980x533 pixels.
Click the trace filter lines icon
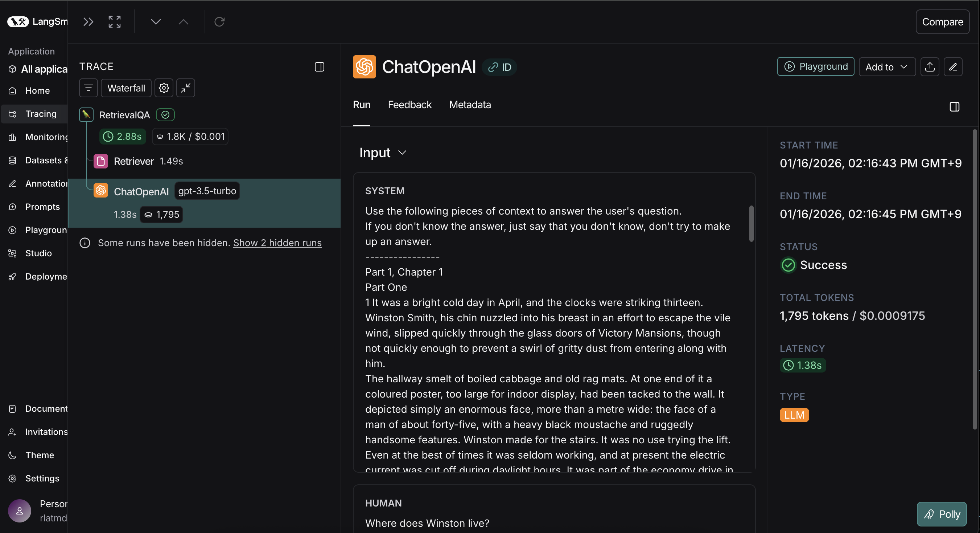88,88
